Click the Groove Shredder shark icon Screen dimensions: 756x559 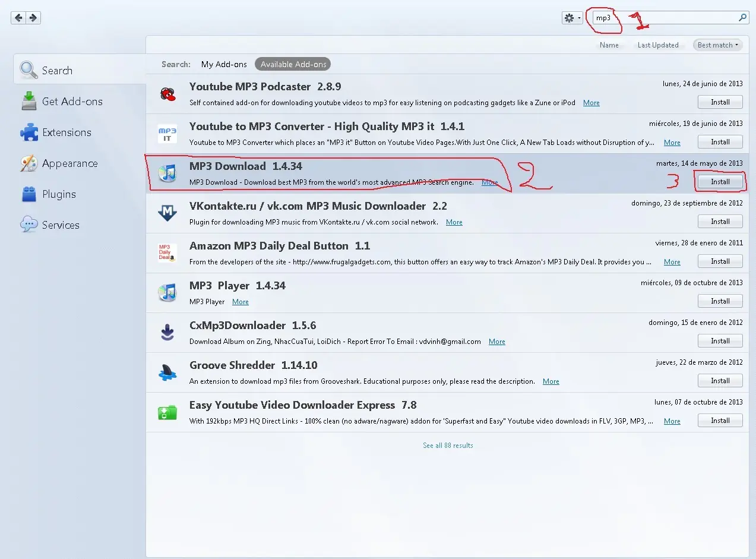click(167, 372)
